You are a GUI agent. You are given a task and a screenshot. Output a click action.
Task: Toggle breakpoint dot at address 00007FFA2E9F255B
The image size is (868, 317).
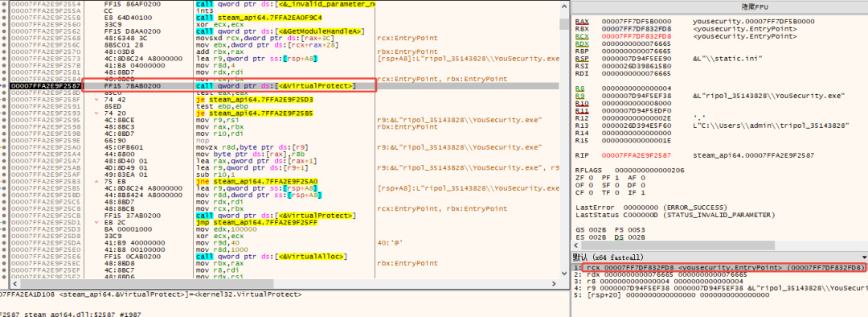pos(5,17)
